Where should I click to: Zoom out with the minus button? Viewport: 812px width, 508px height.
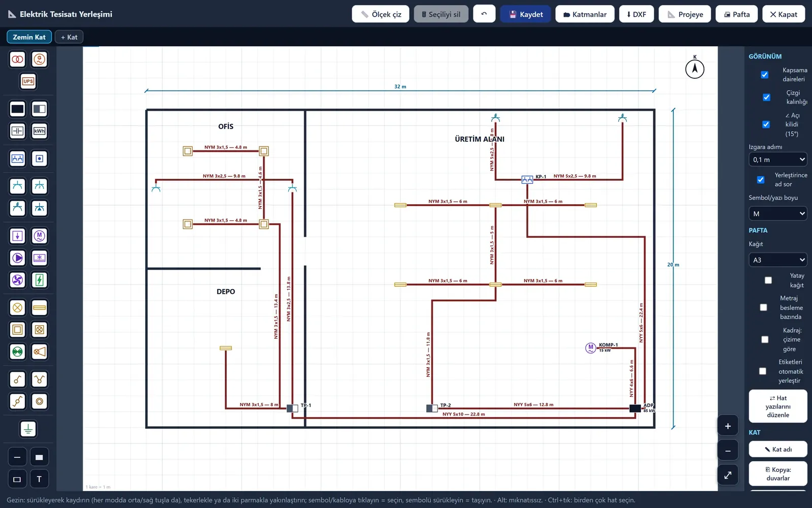coord(728,451)
